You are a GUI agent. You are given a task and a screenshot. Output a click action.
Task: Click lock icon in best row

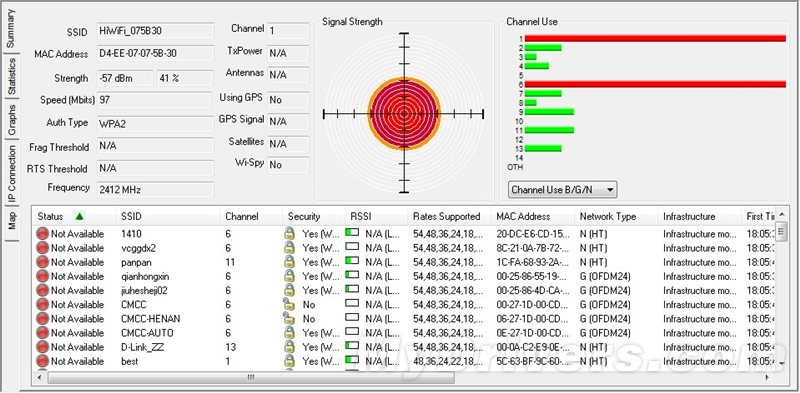coord(289,361)
